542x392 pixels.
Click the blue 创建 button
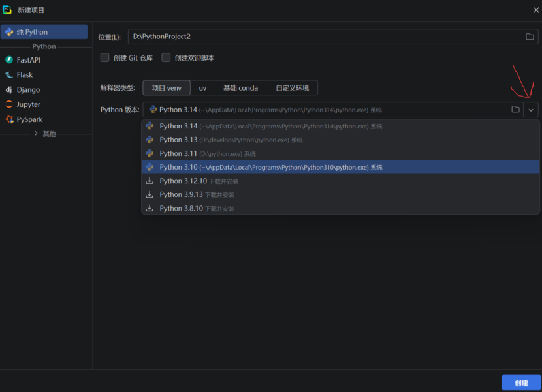tap(521, 383)
